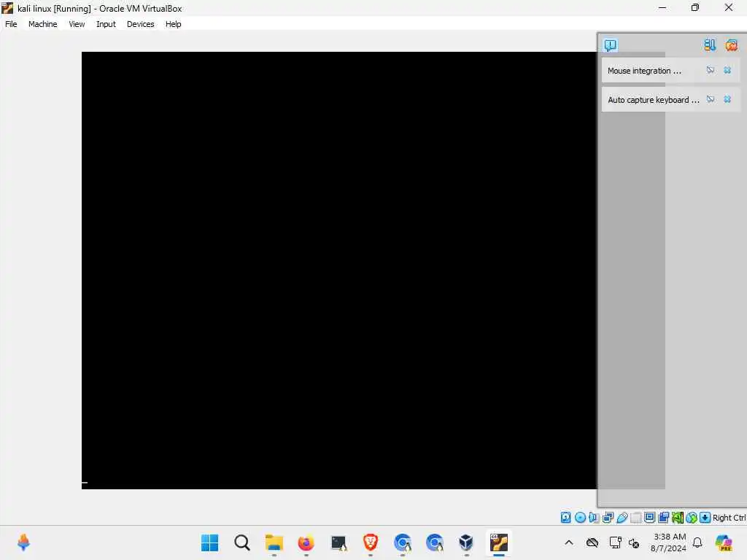Open the Devices menu
The height and width of the screenshot is (560, 747).
141,24
